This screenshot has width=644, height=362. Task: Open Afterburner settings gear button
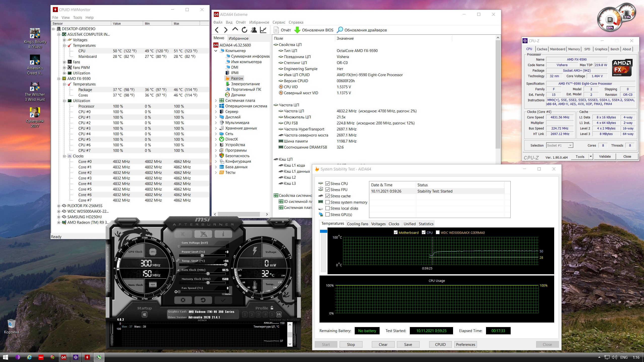click(183, 300)
